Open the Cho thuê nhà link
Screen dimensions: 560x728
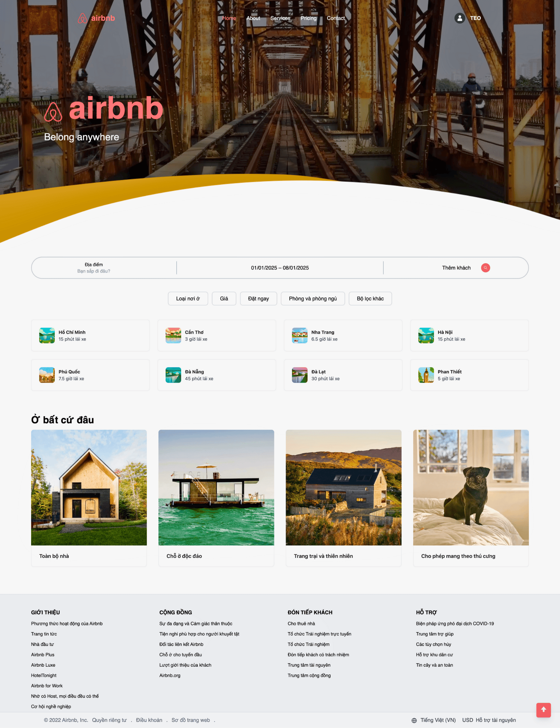[301, 623]
